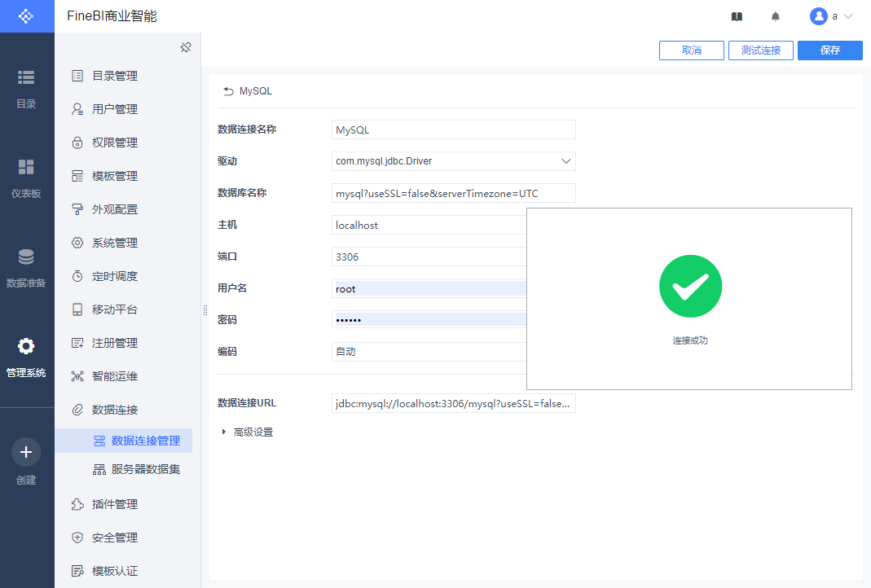This screenshot has width=871, height=588.
Task: Click the 连接成功 message text
Action: [690, 340]
